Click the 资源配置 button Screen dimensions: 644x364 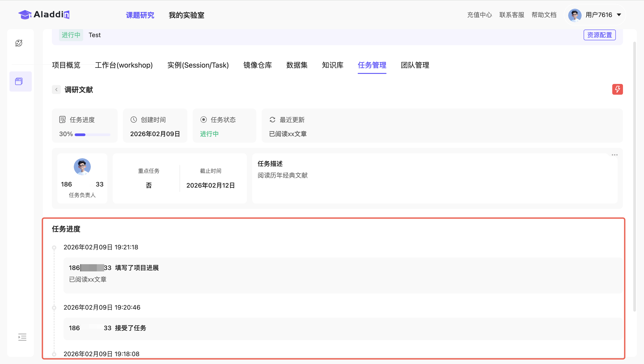point(599,35)
